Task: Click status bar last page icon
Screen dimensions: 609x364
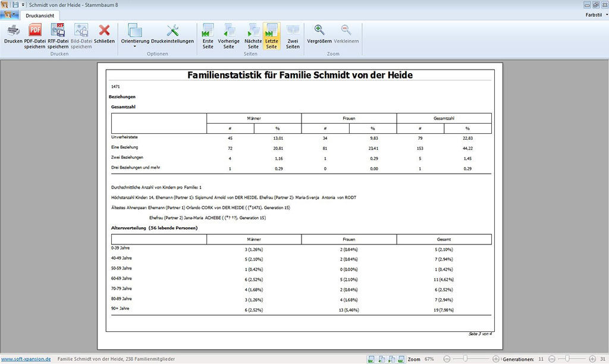Action: tap(401, 359)
